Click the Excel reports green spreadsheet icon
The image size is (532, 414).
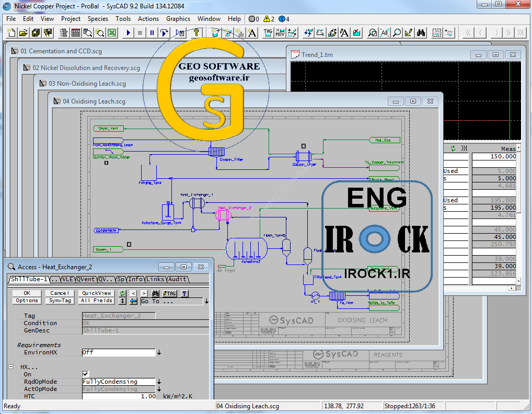[112, 33]
